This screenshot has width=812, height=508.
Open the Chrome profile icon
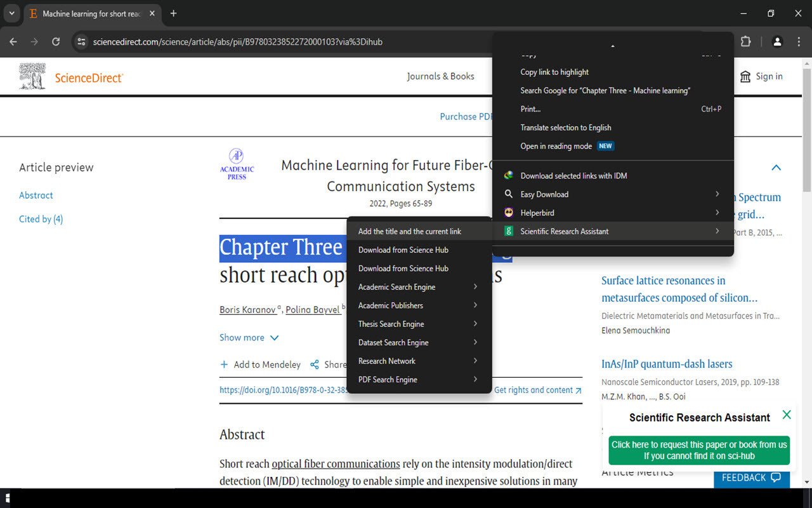click(x=777, y=42)
